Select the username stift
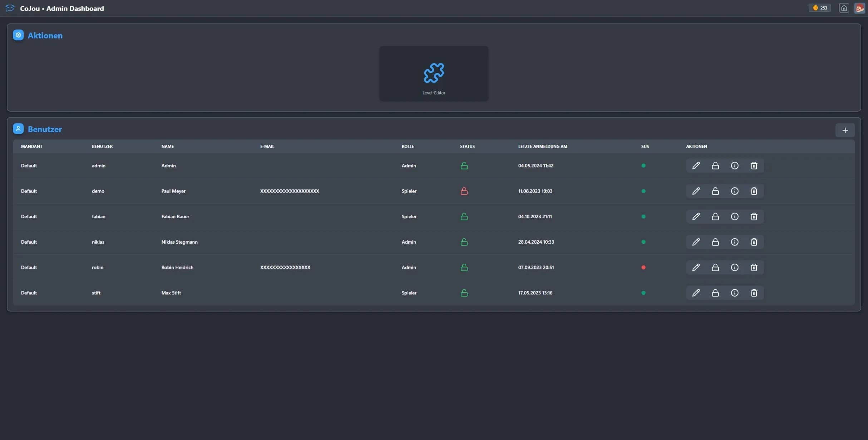The width and height of the screenshot is (868, 440). (96, 293)
